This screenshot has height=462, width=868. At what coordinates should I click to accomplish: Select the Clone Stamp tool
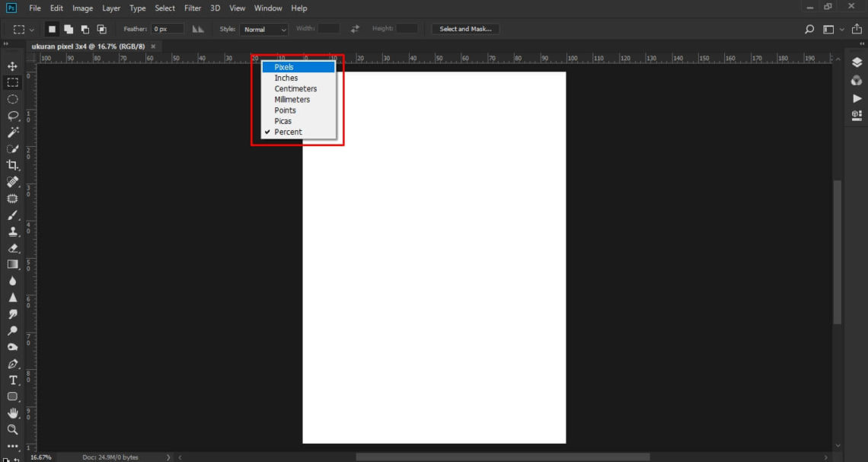11,231
